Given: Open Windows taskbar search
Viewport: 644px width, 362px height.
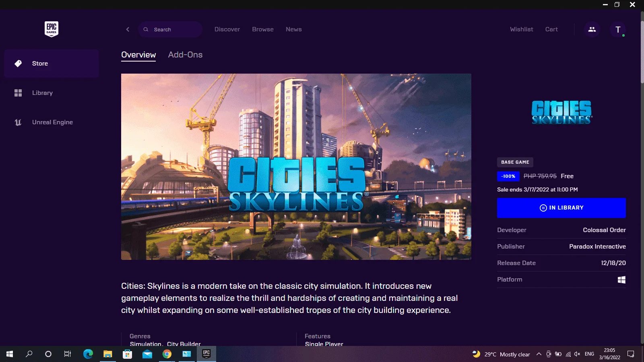Looking at the screenshot, I should (x=29, y=354).
